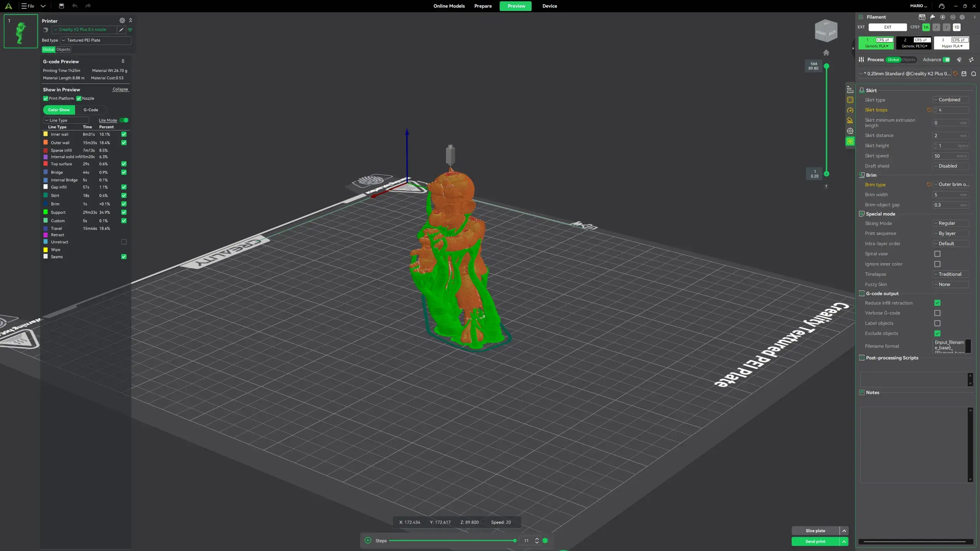Switch to the Prepare tab
Viewport: 980px width, 551px height.
[x=483, y=6]
